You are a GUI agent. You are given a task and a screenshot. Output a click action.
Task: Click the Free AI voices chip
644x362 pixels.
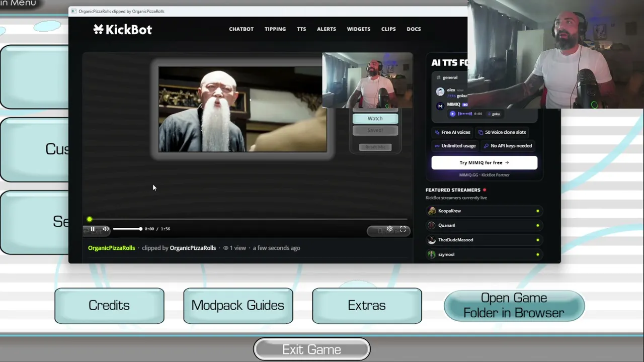tap(452, 132)
